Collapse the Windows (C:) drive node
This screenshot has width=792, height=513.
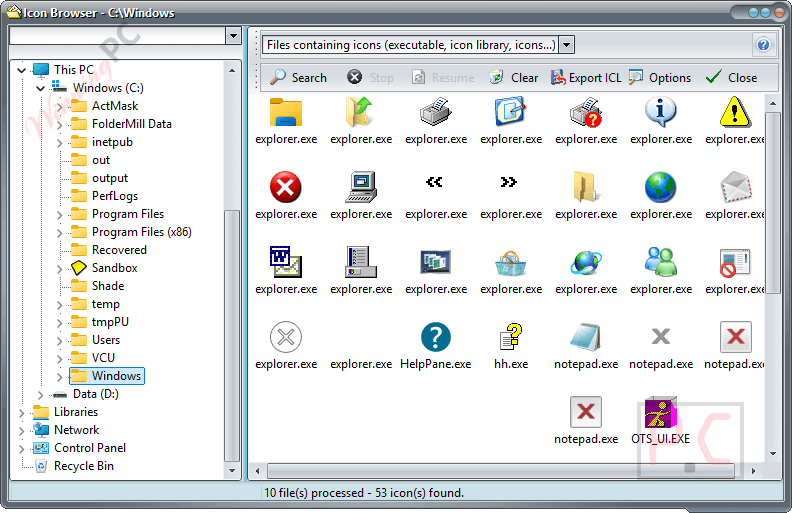click(x=40, y=88)
